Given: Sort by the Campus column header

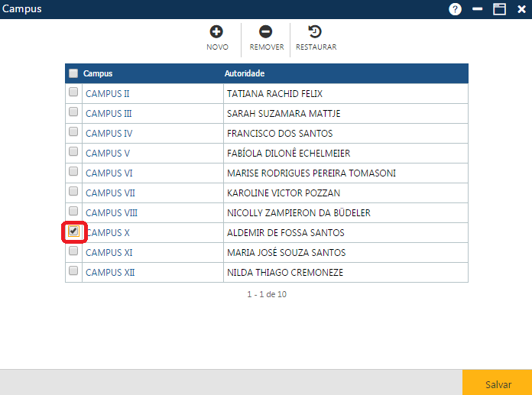Looking at the screenshot, I should [98, 74].
